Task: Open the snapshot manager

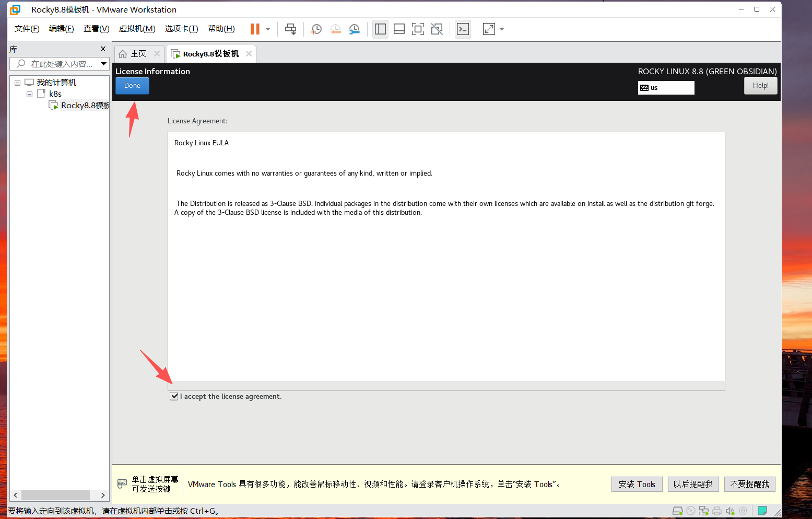Action: [355, 29]
